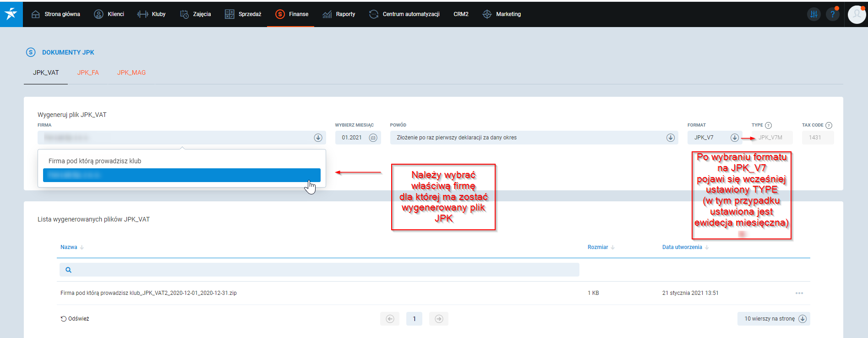Click the help question mark icon

click(x=832, y=14)
